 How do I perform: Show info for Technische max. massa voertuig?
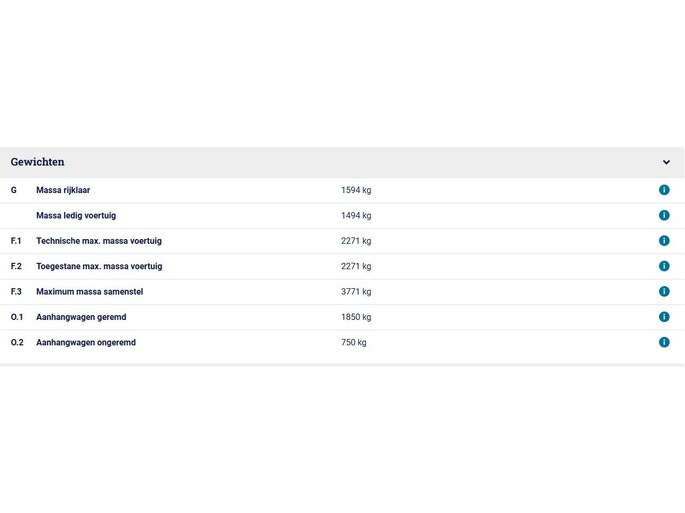click(664, 241)
